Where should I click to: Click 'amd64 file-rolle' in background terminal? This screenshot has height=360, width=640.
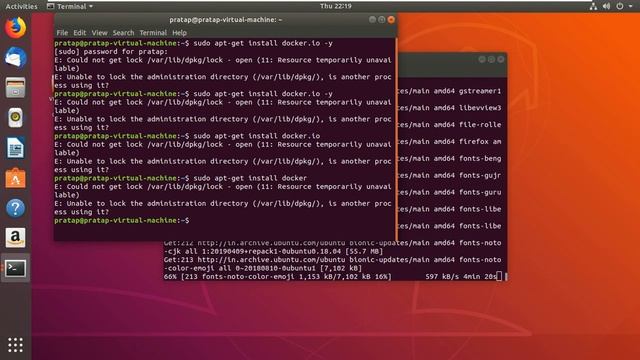tap(467, 125)
